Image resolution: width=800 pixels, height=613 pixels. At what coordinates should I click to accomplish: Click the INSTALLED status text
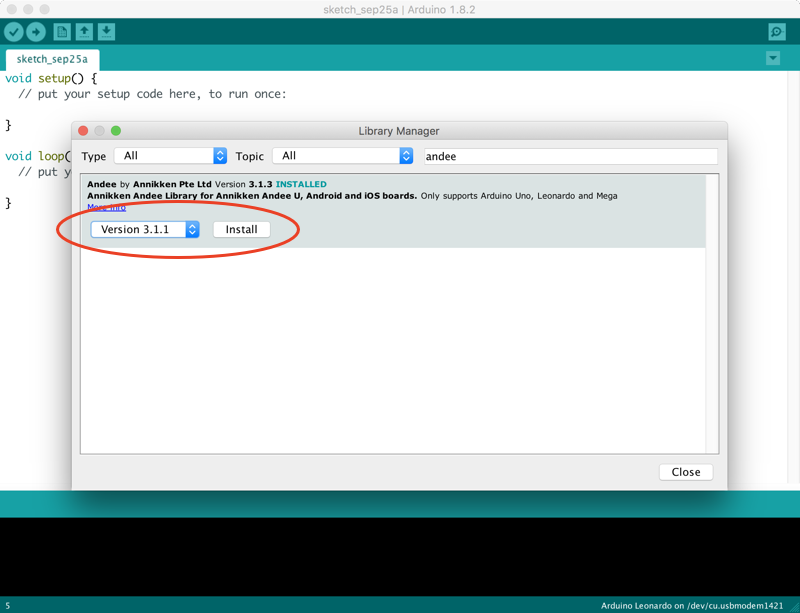point(301,184)
